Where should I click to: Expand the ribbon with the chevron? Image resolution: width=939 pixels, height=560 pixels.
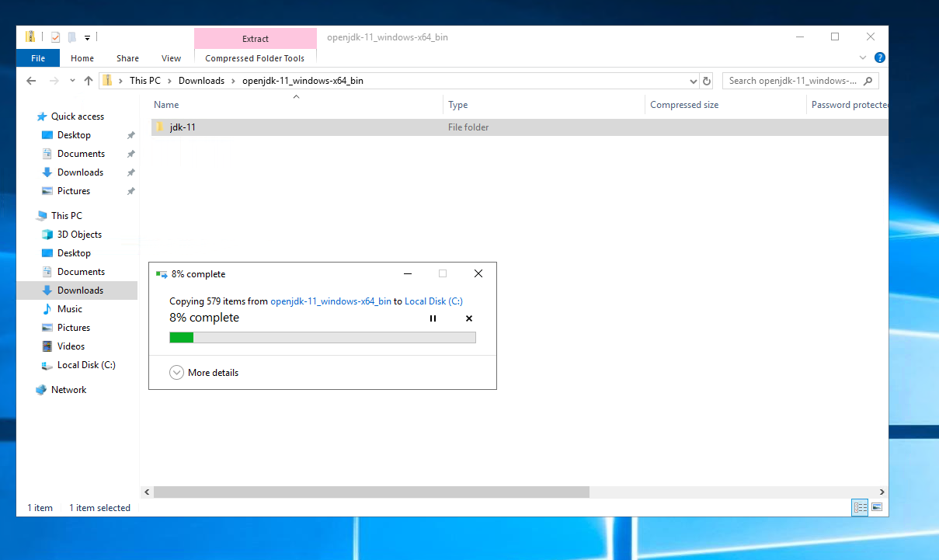point(863,58)
